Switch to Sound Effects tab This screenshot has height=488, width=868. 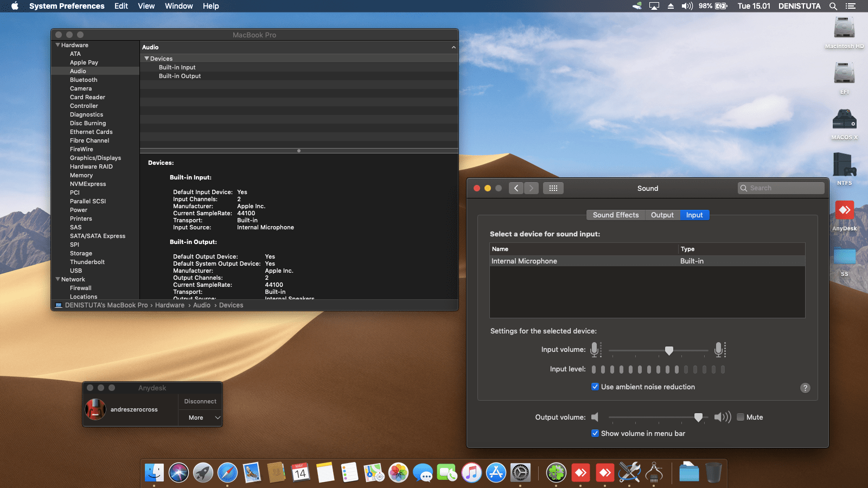(x=616, y=215)
